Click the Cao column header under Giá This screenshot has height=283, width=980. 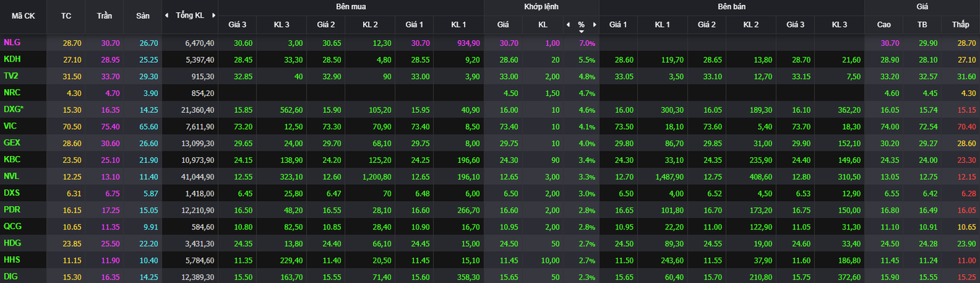coord(884,25)
